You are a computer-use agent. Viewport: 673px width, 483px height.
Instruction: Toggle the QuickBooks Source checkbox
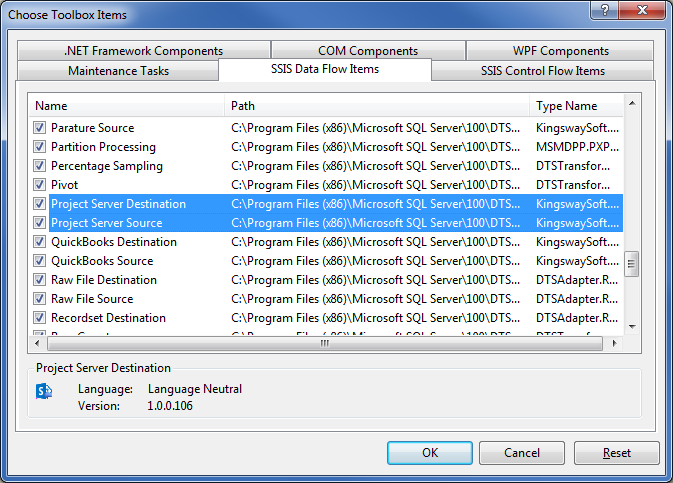[39, 261]
